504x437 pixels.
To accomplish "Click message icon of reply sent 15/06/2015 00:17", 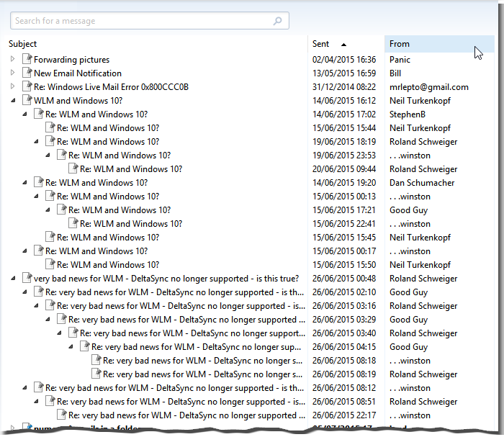I will pyautogui.click(x=39, y=251).
